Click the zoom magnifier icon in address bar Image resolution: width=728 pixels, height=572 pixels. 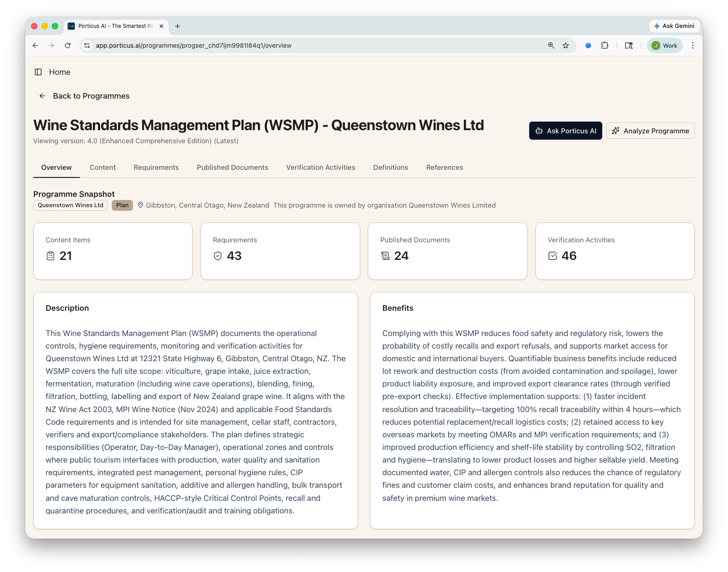coord(551,45)
